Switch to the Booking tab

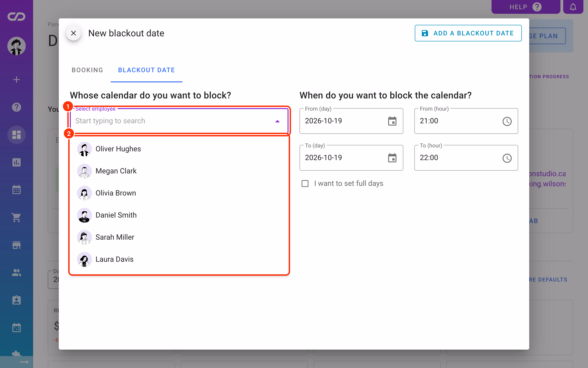(87, 70)
